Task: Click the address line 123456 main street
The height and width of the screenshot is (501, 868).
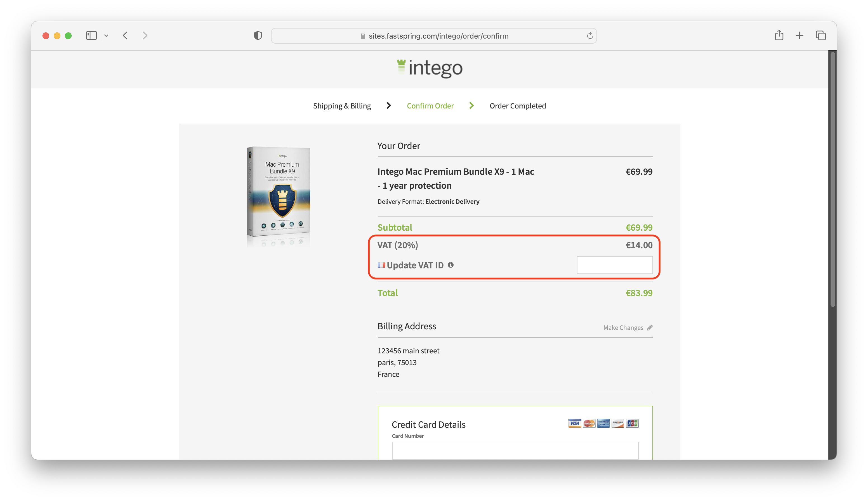Action: click(408, 351)
